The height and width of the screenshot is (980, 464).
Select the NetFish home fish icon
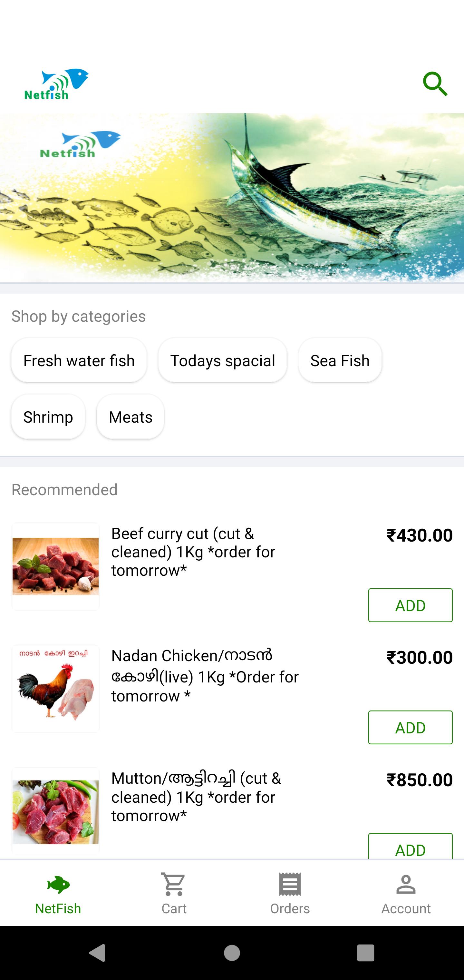click(58, 885)
